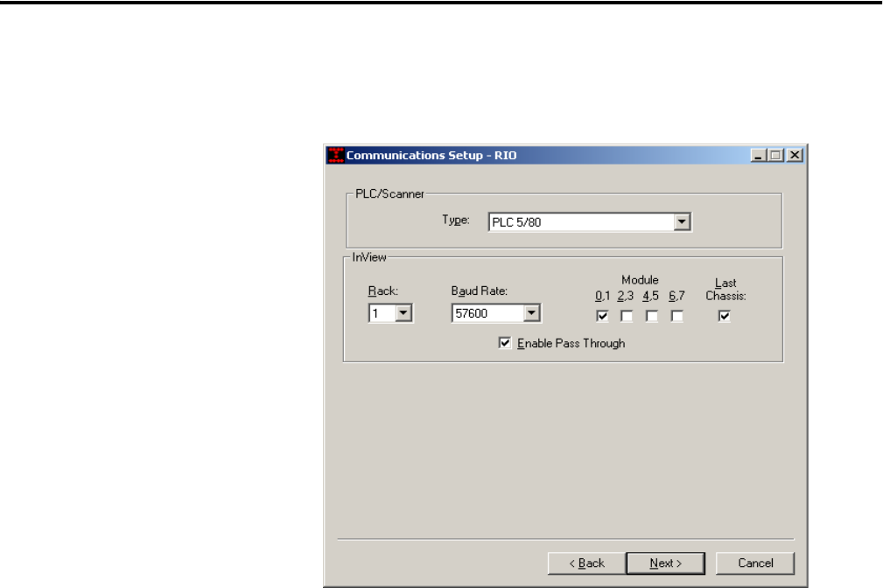This screenshot has width=883, height=588.
Task: Toggle Enable Pass Through checkbox
Action: pyautogui.click(x=505, y=342)
